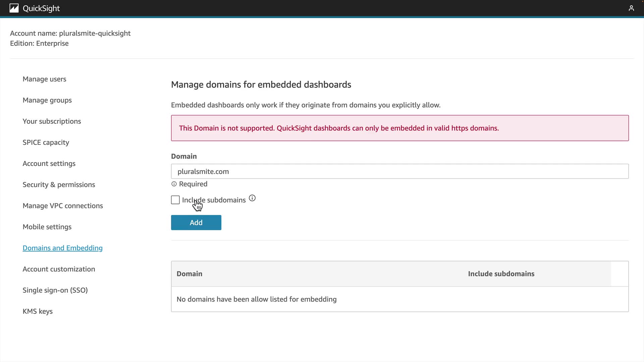The height and width of the screenshot is (362, 644).
Task: Open KMS keys page
Action: pos(38,311)
